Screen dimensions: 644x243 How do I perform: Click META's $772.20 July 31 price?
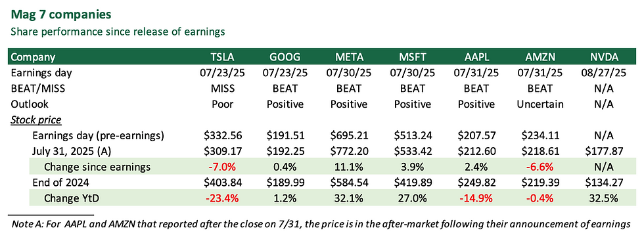pos(348,152)
